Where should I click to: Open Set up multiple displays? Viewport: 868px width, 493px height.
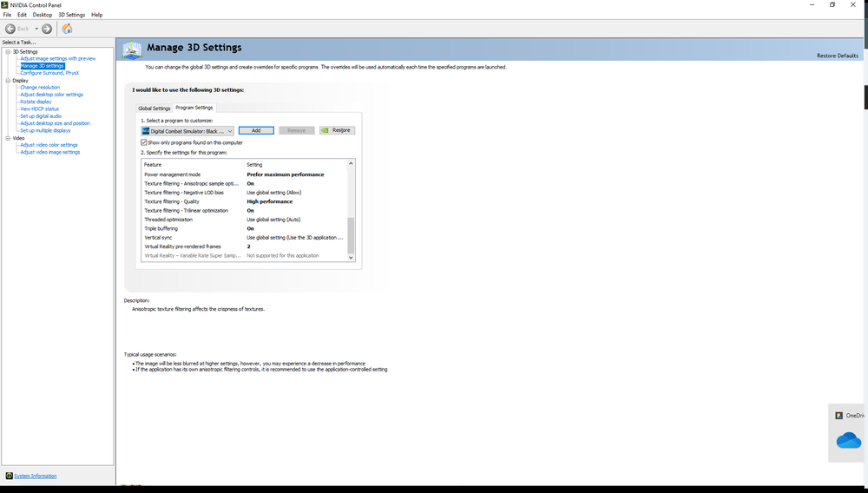coord(45,130)
